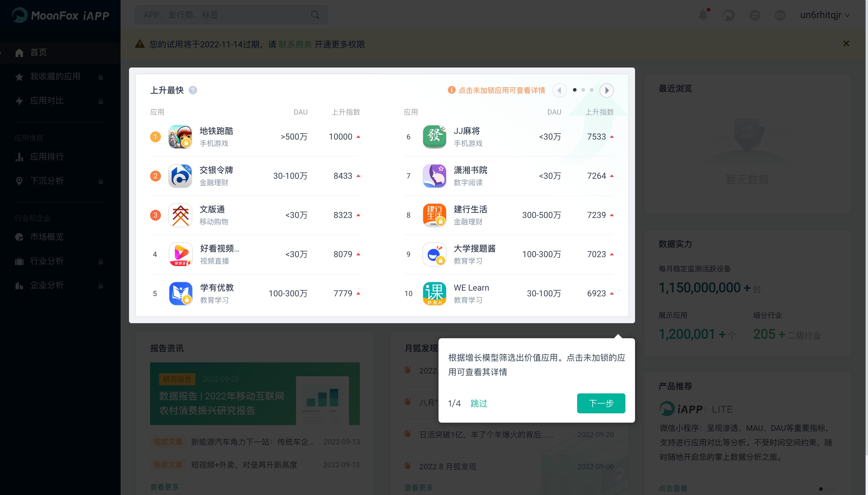Open 2022.8 月狐发现 report
Screen dimensions: 868x495
pos(448,466)
